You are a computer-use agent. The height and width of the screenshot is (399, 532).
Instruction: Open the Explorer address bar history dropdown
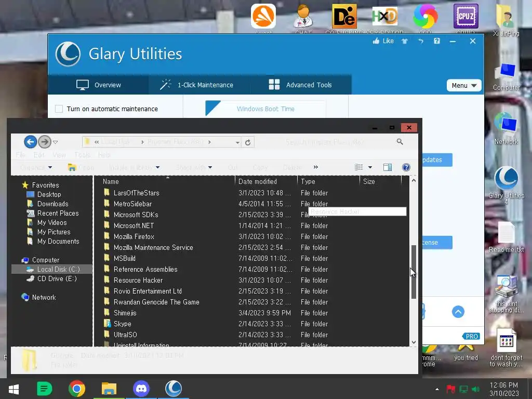[x=237, y=142]
